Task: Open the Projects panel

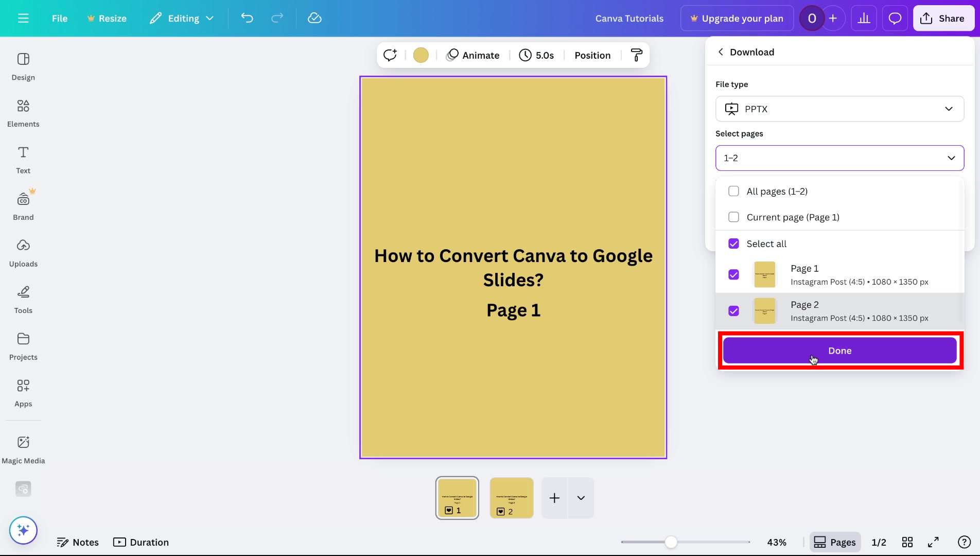Action: tap(23, 345)
